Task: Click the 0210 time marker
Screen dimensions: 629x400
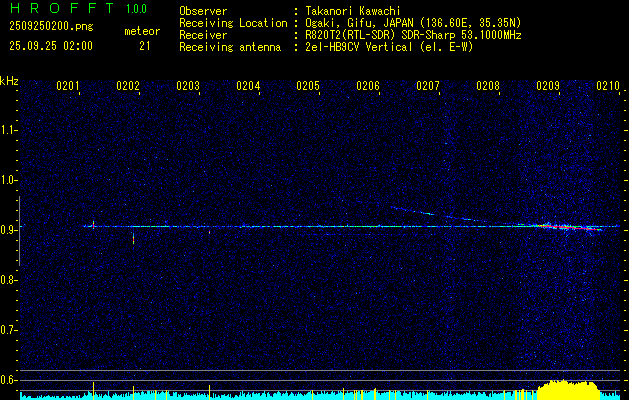Action: tap(608, 86)
